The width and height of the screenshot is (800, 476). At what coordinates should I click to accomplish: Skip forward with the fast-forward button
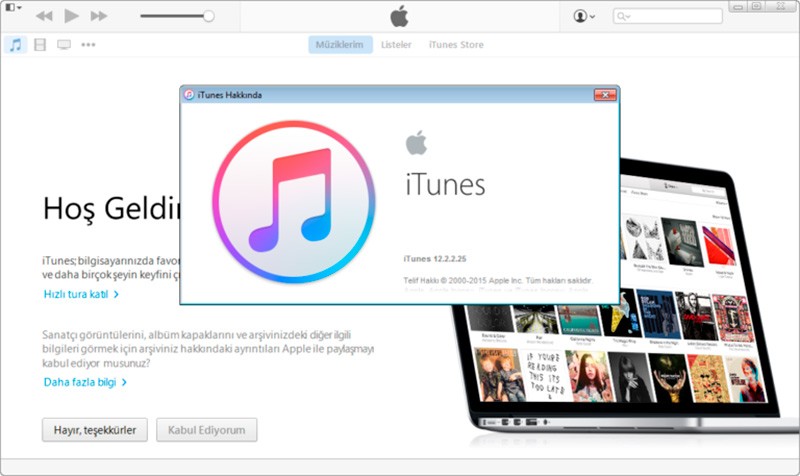[x=99, y=16]
